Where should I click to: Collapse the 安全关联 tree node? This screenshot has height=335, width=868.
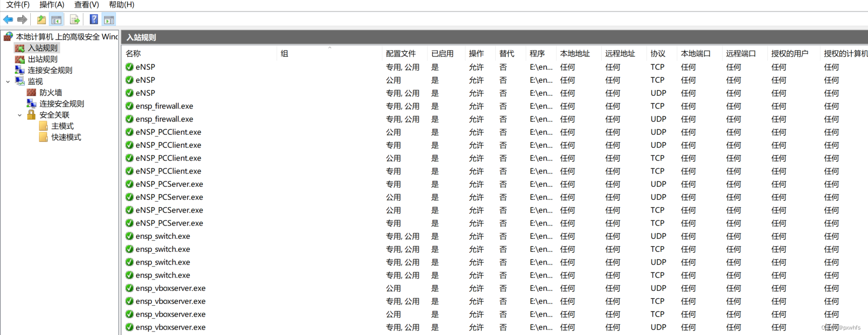20,115
